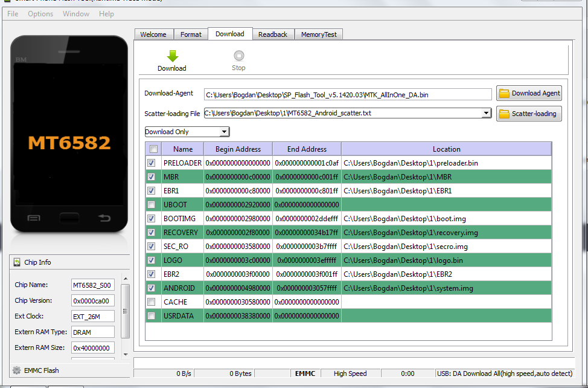Click the EMMC Flash gear icon

(x=17, y=370)
